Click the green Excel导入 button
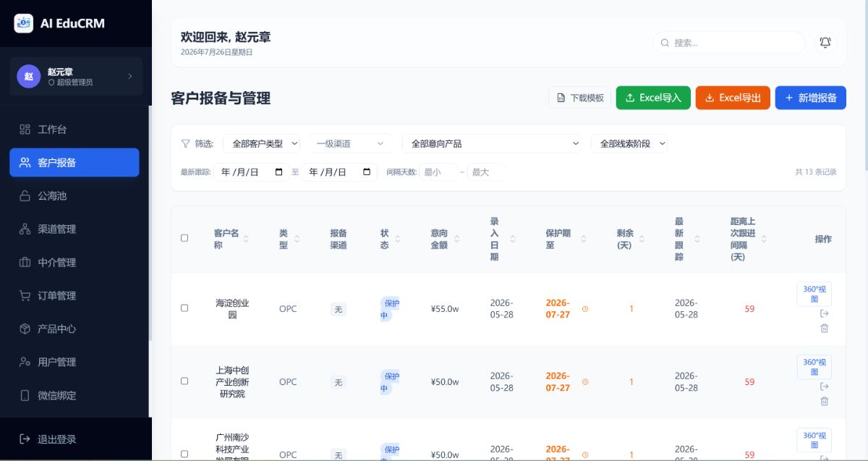The image size is (868, 461). click(653, 98)
